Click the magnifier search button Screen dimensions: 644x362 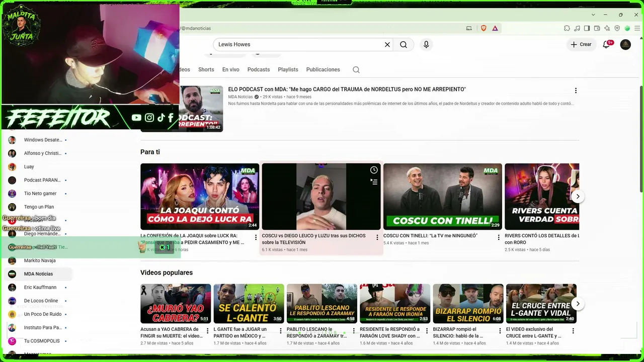pyautogui.click(x=404, y=45)
